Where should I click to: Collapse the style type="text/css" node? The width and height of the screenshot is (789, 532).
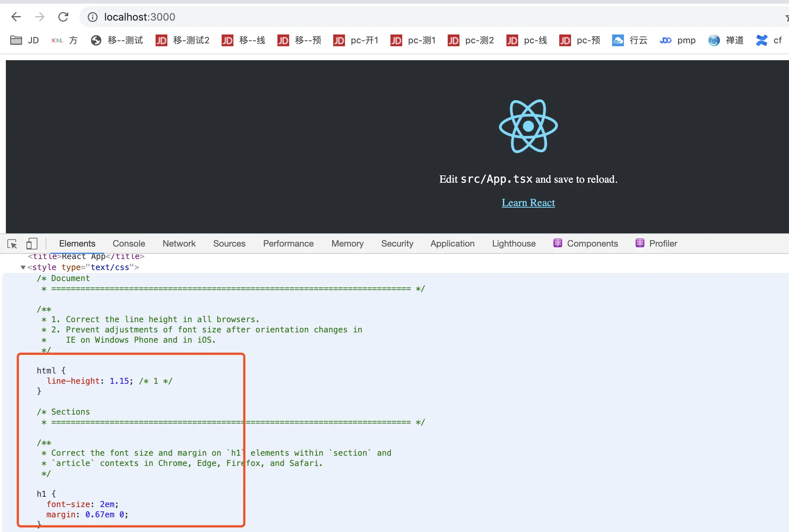click(x=23, y=267)
